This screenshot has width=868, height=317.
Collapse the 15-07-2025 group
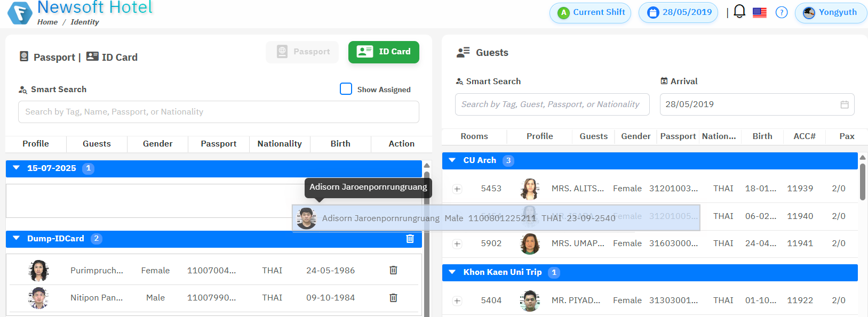click(x=17, y=168)
